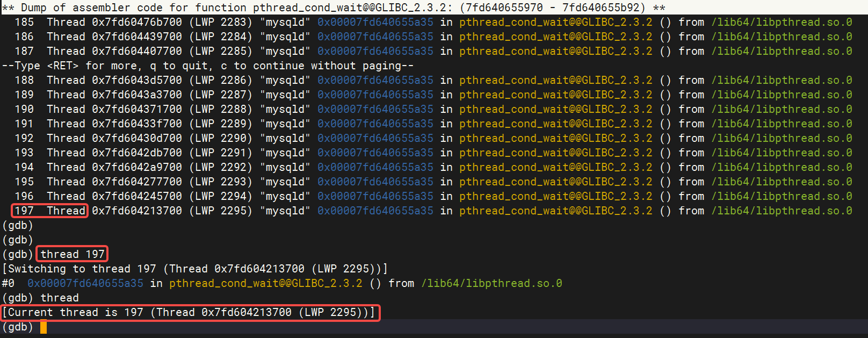Viewport: 868px width, 338px height.
Task: Click the orange cursor at the final gdb prompt
Action: [44, 327]
